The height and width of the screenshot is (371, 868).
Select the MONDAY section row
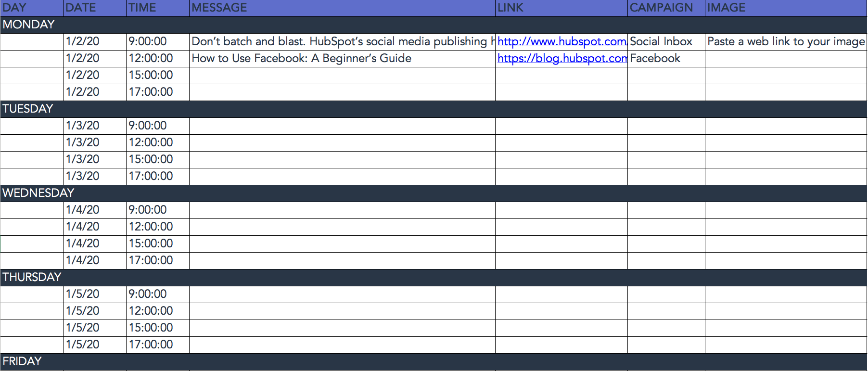tap(434, 25)
